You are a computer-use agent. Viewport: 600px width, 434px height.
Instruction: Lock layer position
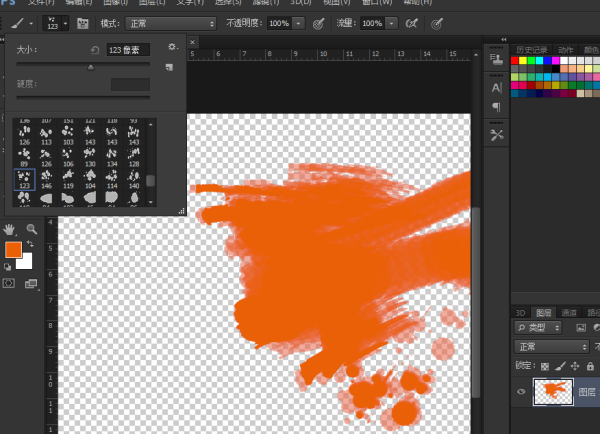point(575,366)
